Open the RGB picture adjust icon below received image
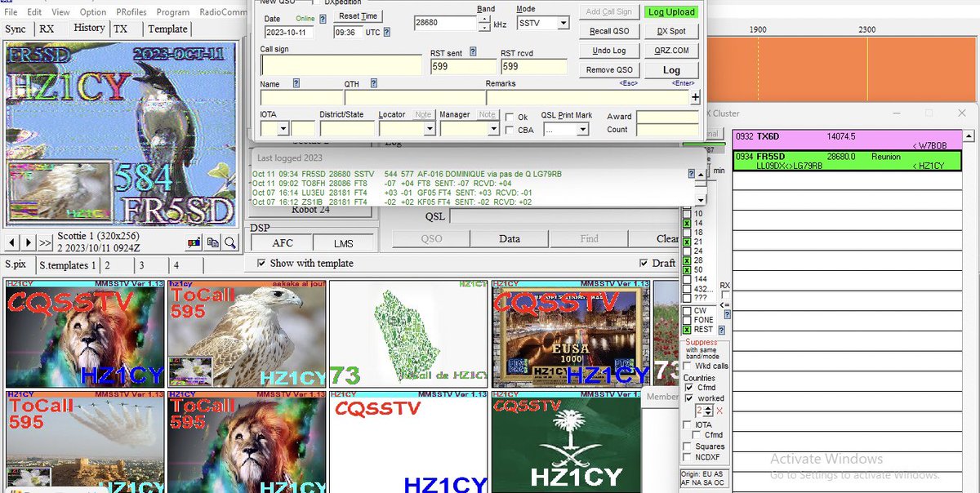 [x=194, y=242]
